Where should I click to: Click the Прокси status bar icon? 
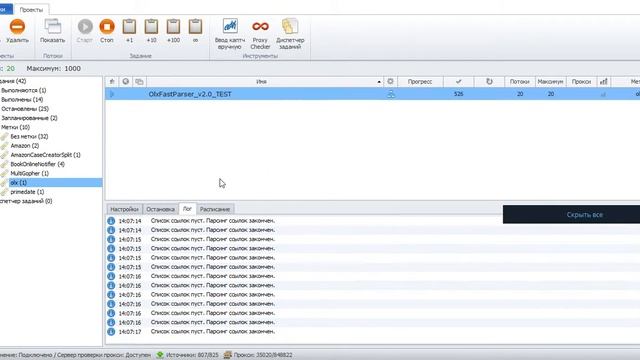click(228, 355)
